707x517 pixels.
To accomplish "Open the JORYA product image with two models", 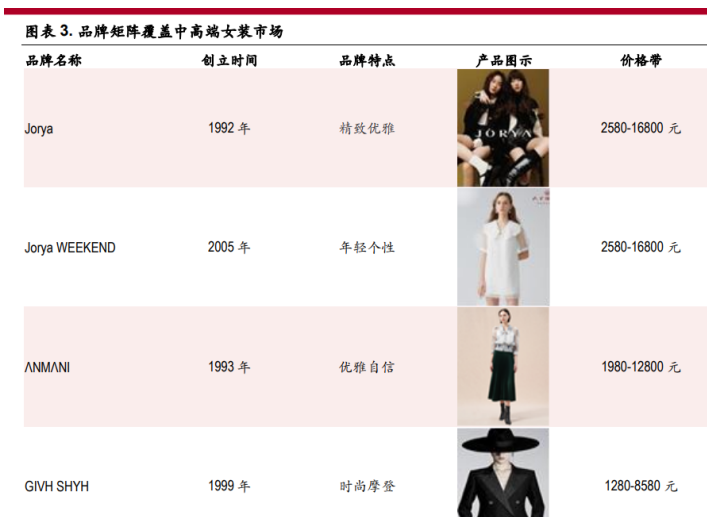I will tap(503, 128).
